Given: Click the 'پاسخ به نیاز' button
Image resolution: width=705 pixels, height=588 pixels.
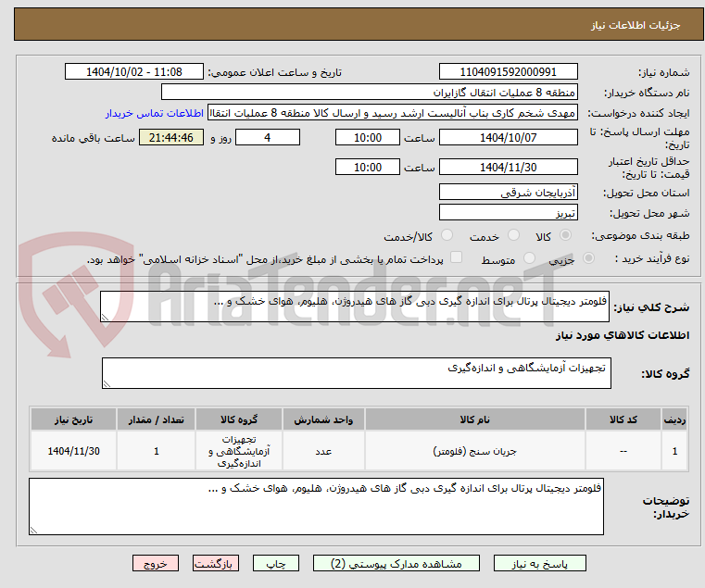Looking at the screenshot, I should [539, 563].
